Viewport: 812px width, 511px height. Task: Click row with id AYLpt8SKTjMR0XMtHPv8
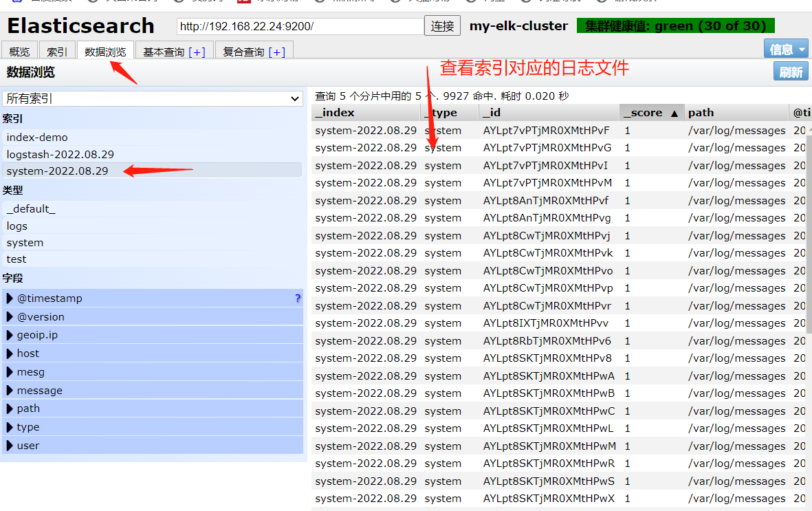559,358
